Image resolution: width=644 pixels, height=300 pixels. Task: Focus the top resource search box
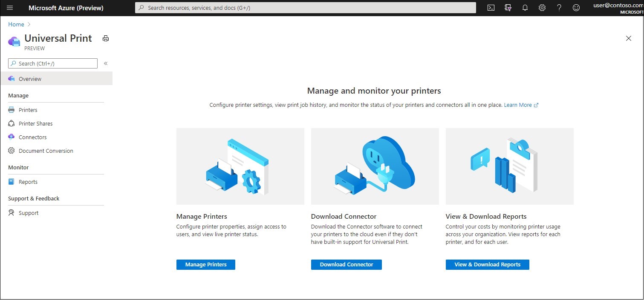(x=305, y=8)
